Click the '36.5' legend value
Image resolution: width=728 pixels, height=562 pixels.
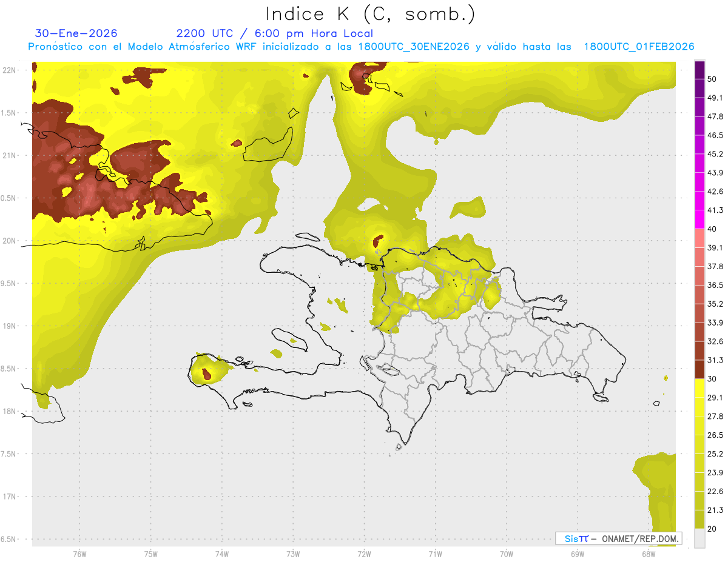[x=715, y=285]
